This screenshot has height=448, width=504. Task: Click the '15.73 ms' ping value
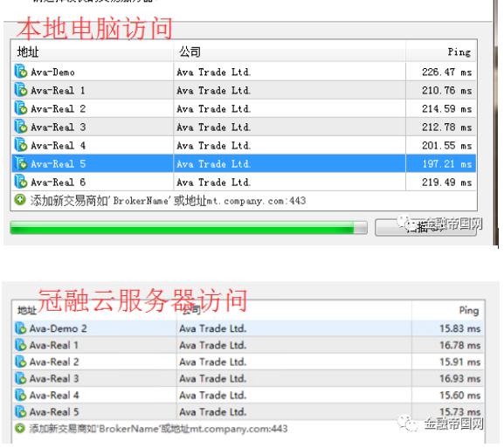click(x=460, y=411)
